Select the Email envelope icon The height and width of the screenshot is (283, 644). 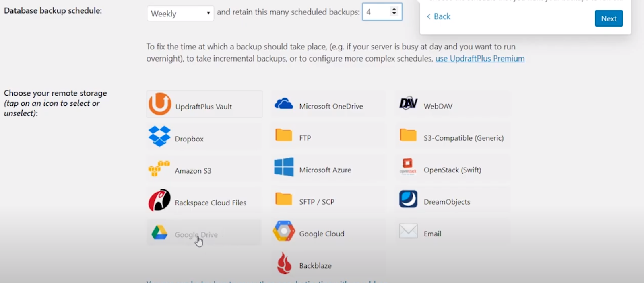tap(408, 231)
